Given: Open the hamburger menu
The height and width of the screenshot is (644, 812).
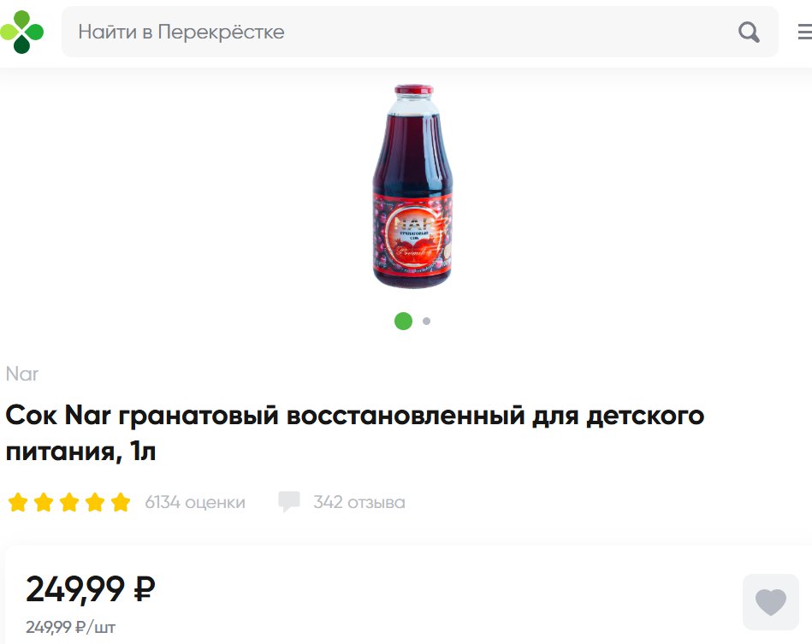Looking at the screenshot, I should pyautogui.click(x=805, y=32).
